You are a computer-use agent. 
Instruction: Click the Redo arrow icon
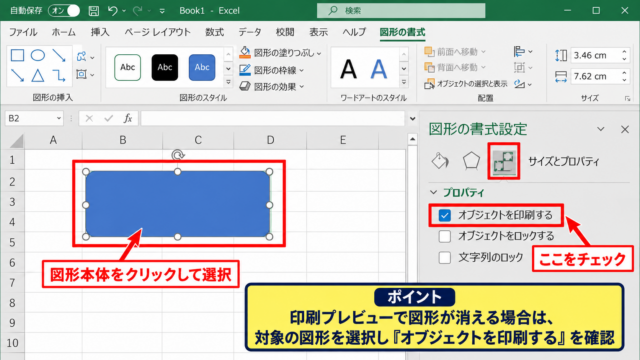(x=138, y=11)
